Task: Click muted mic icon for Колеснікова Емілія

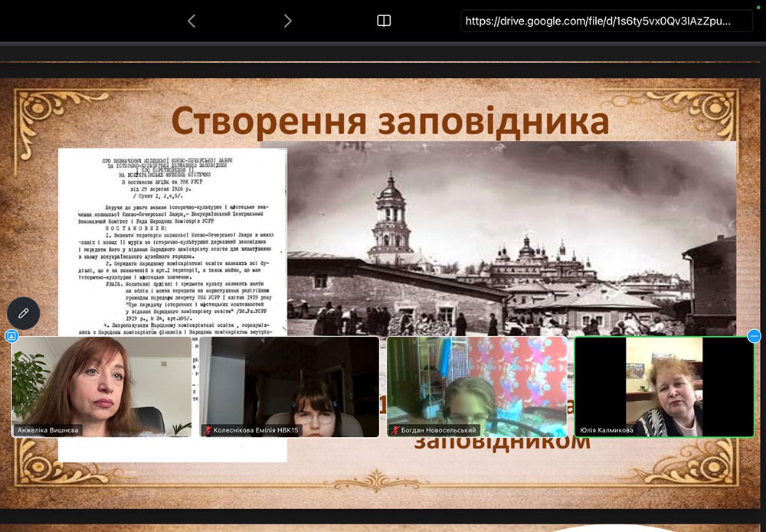Action: [207, 430]
